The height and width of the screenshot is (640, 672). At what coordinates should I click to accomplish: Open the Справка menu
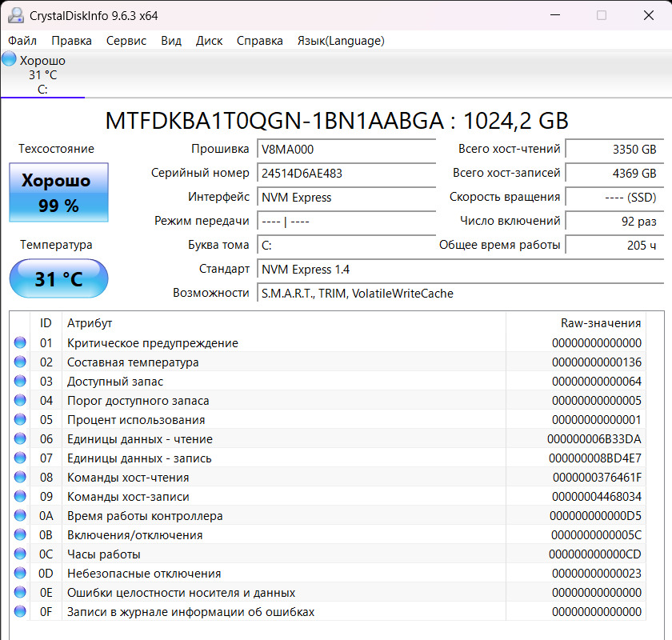(260, 41)
